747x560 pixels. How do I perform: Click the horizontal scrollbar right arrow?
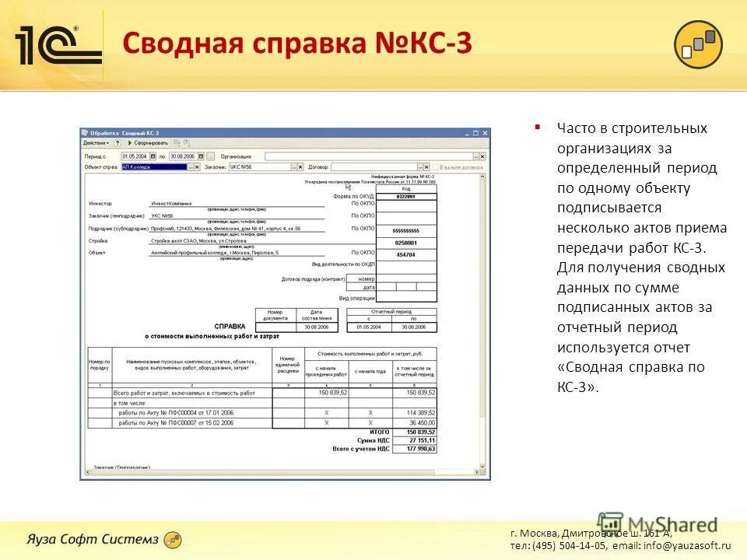(x=476, y=472)
